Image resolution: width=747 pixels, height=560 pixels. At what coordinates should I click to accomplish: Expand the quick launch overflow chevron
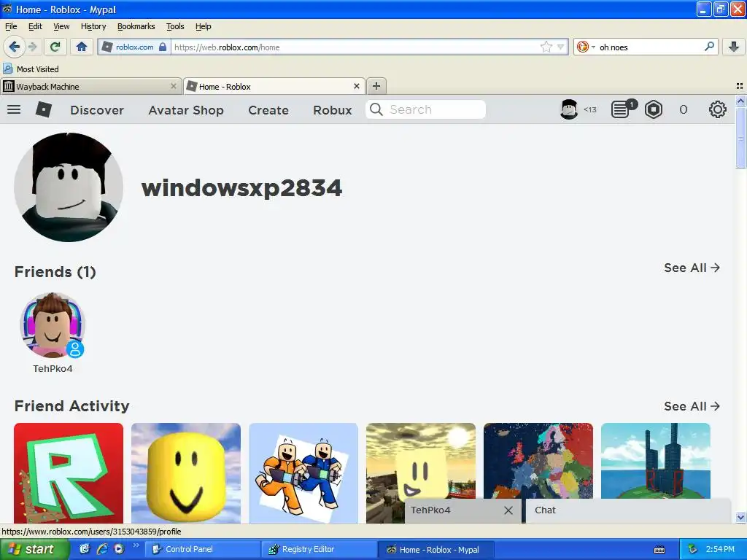(x=136, y=545)
